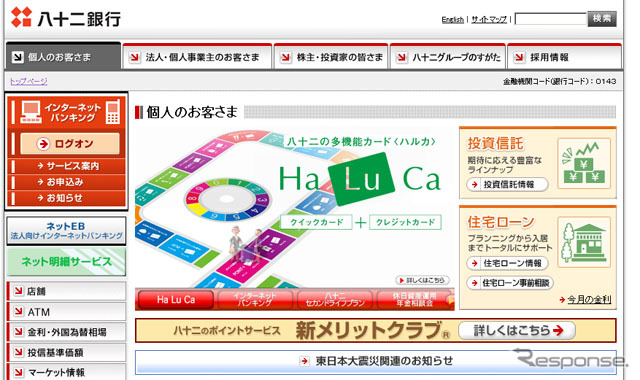Click the green Lu HaLuCa card logo
640x380 pixels.
pos(361,179)
